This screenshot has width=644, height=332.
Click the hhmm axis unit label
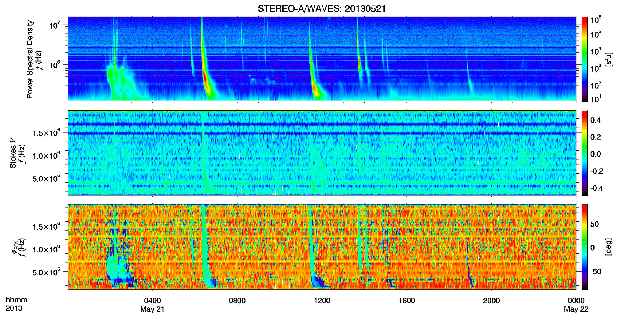17,300
